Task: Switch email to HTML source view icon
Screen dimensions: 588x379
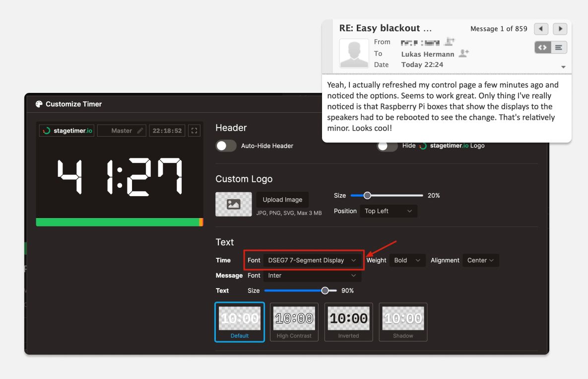Action: [542, 47]
